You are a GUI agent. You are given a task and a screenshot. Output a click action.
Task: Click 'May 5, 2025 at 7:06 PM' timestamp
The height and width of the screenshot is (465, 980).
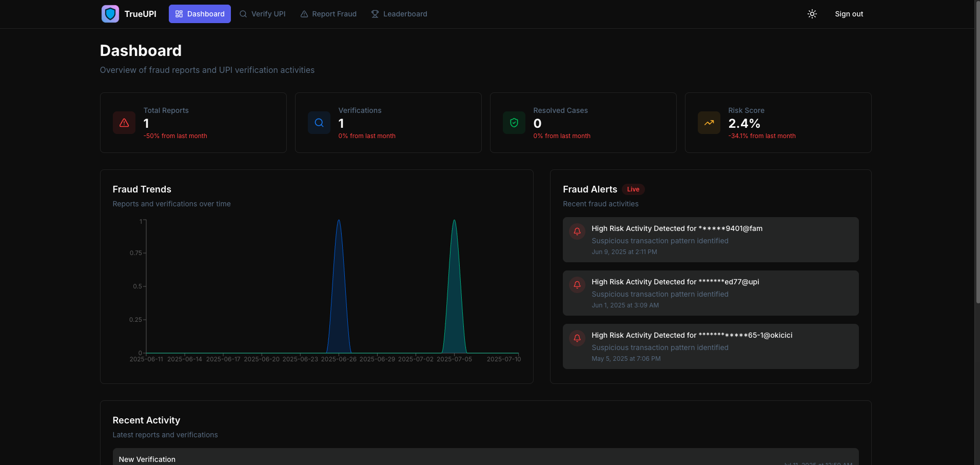[x=626, y=359]
